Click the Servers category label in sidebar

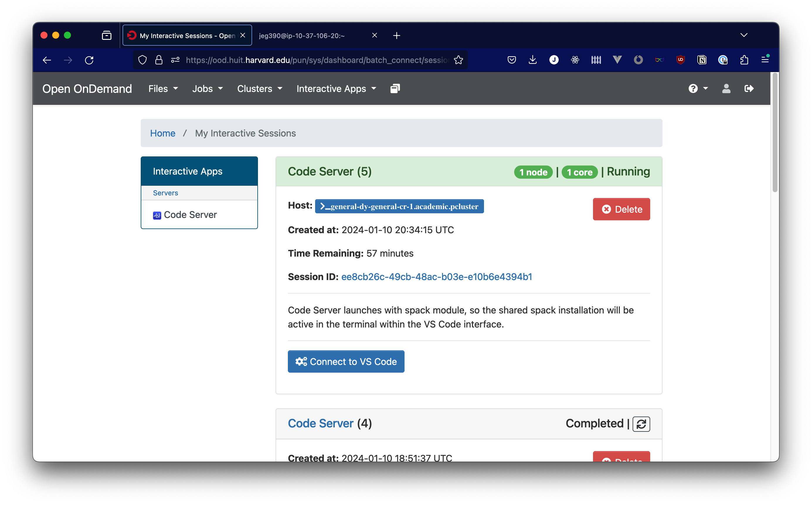165,193
